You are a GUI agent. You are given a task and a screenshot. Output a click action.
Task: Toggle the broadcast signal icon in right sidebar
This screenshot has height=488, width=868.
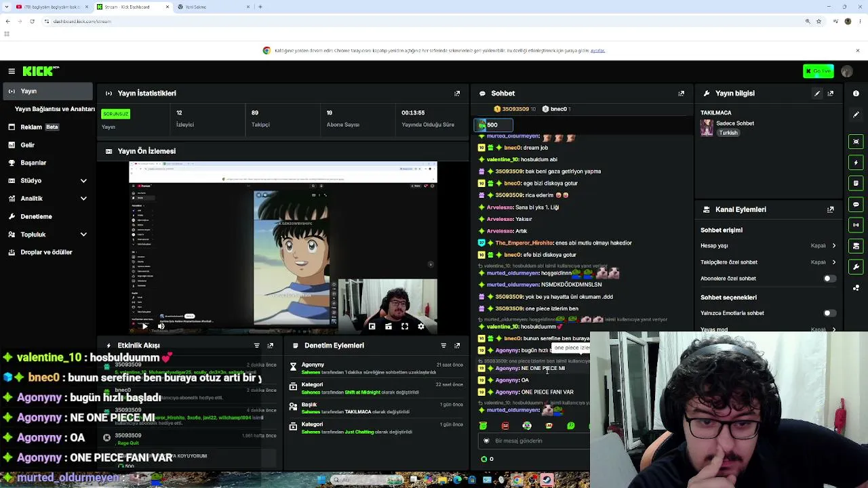856,225
